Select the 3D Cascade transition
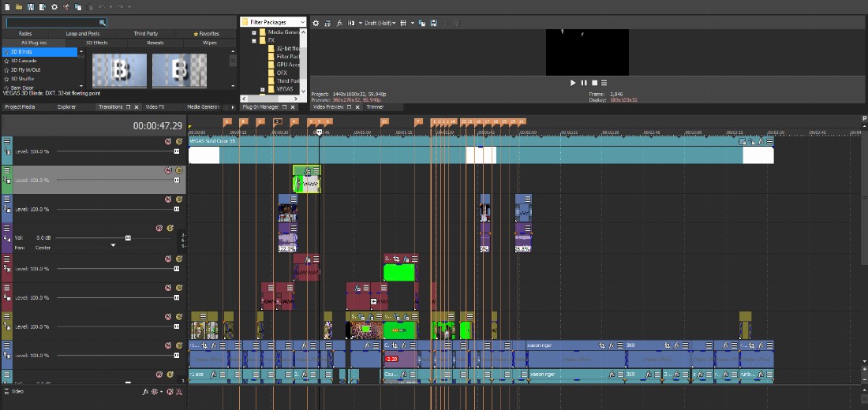 click(x=24, y=61)
